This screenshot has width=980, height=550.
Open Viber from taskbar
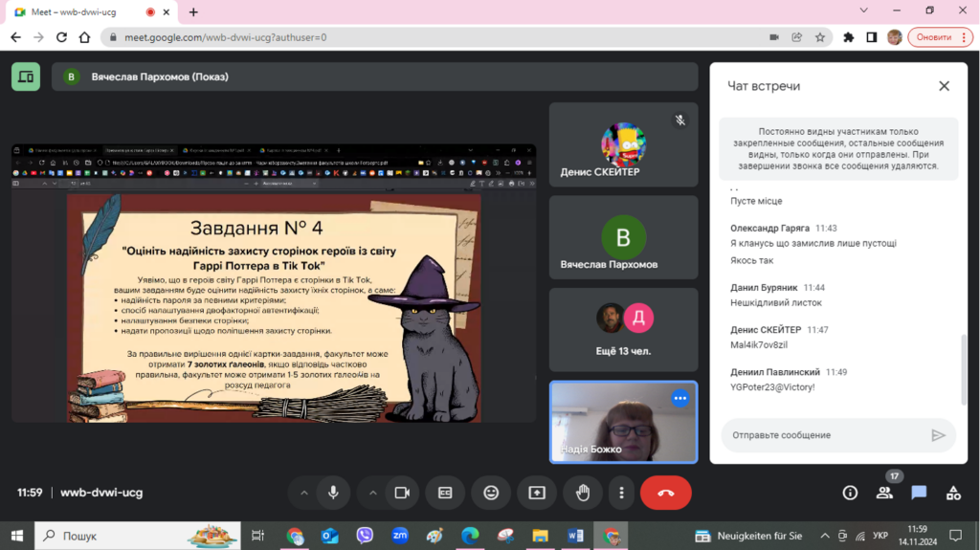[x=365, y=536]
